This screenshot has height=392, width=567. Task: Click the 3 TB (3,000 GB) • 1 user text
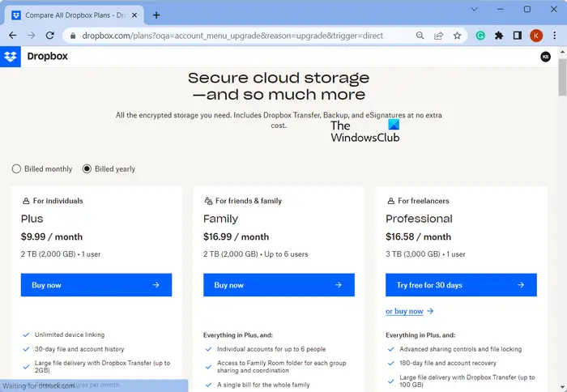tap(425, 254)
